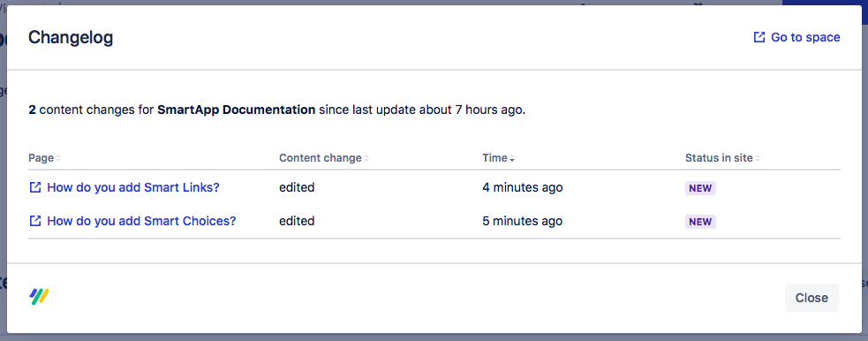Click the NEW badge in Smart Choices row
The image size is (868, 341).
pos(700,222)
